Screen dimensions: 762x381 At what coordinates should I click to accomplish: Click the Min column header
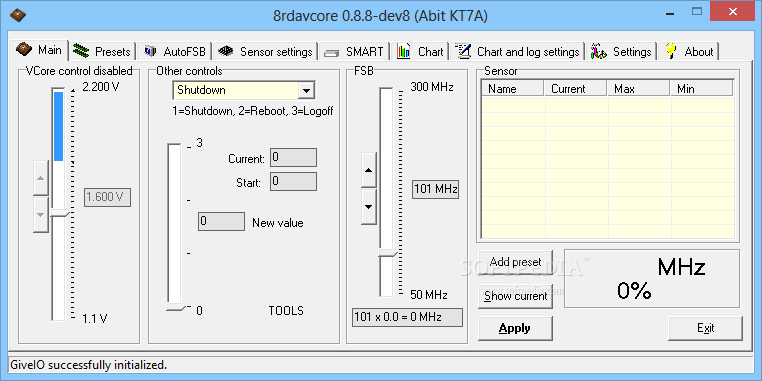(x=701, y=89)
